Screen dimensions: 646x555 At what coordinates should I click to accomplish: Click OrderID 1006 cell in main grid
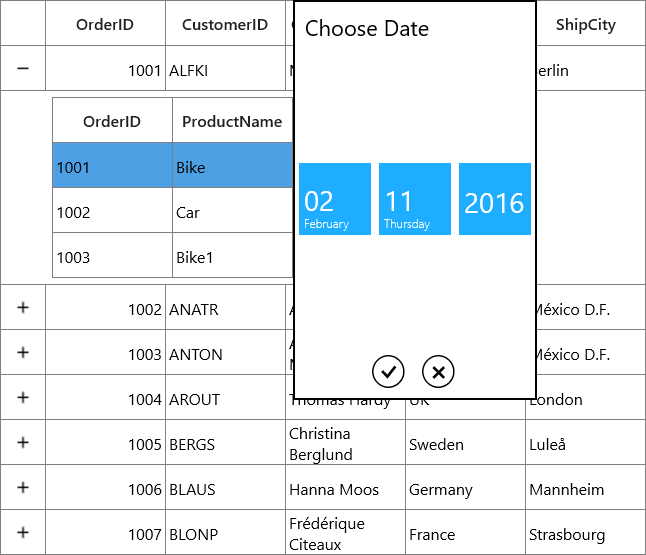pyautogui.click(x=105, y=487)
